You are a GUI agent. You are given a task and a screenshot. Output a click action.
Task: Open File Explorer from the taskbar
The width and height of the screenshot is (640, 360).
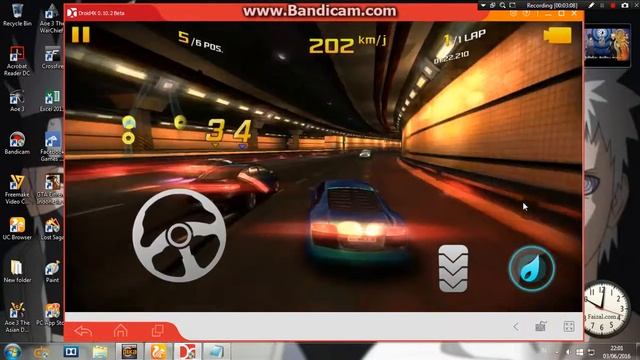click(x=100, y=351)
